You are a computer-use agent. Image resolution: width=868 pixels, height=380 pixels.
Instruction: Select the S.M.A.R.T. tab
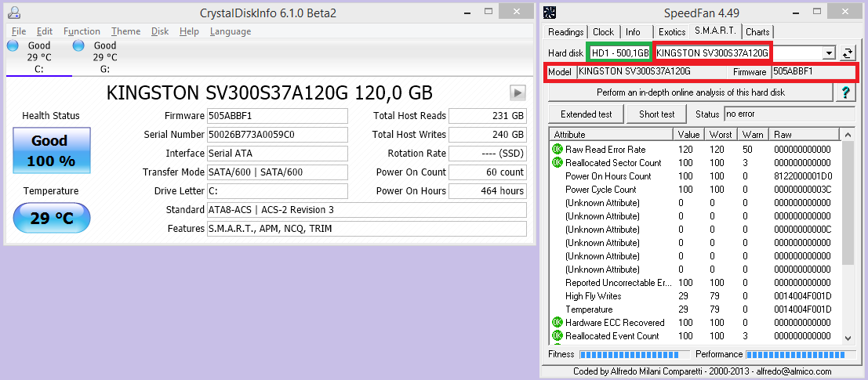tap(717, 31)
